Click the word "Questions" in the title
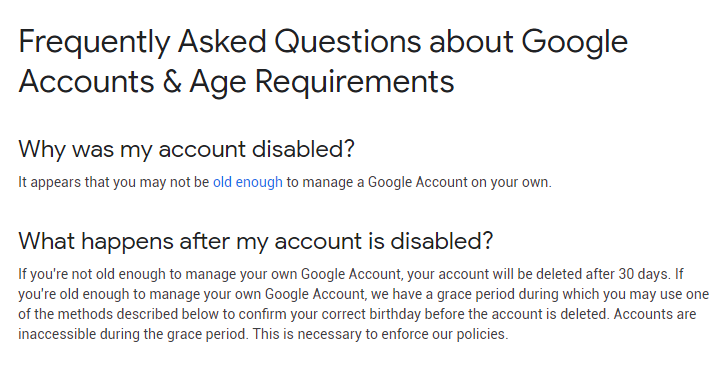This screenshot has width=721, height=368. click(x=347, y=43)
